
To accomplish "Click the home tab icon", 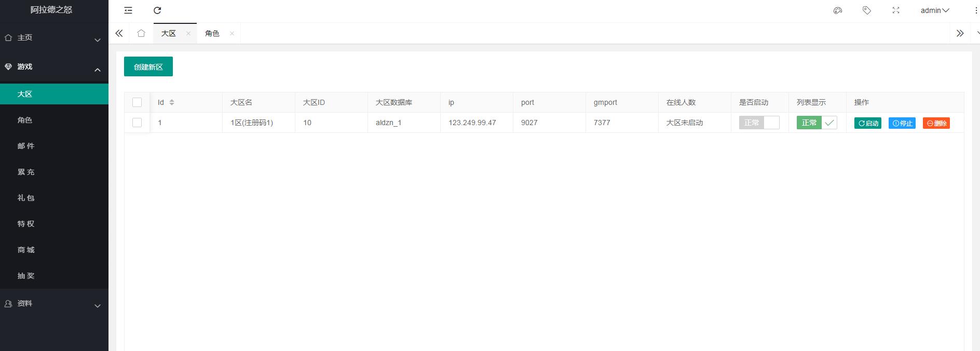I will [141, 33].
